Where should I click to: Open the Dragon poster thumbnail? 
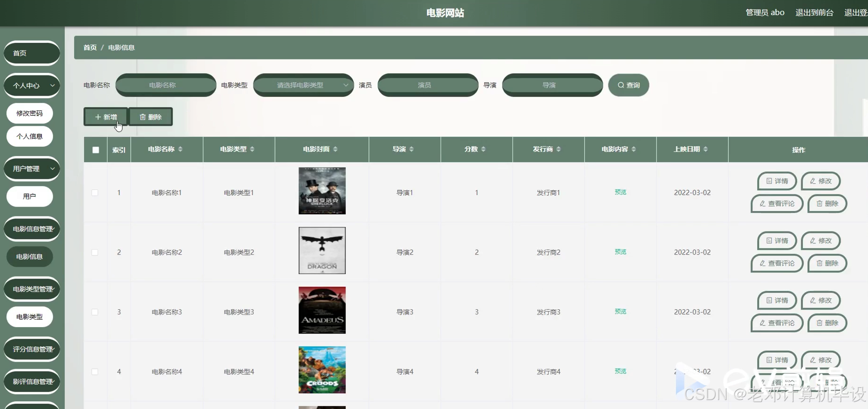(322, 251)
